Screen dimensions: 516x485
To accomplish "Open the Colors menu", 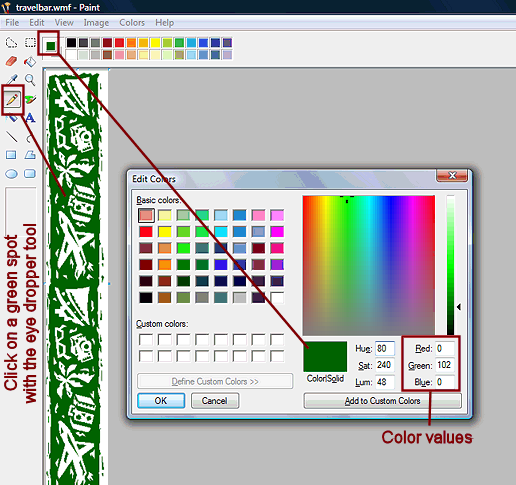I will pos(132,23).
